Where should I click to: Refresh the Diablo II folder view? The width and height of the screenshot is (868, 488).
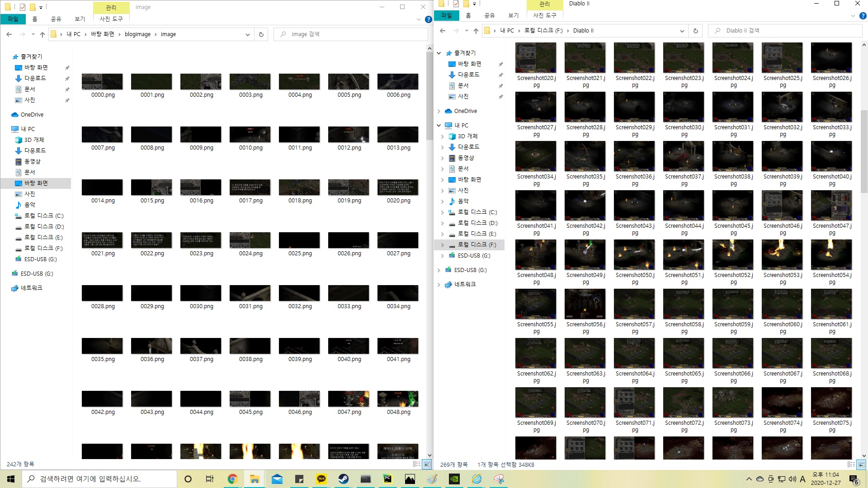click(696, 31)
